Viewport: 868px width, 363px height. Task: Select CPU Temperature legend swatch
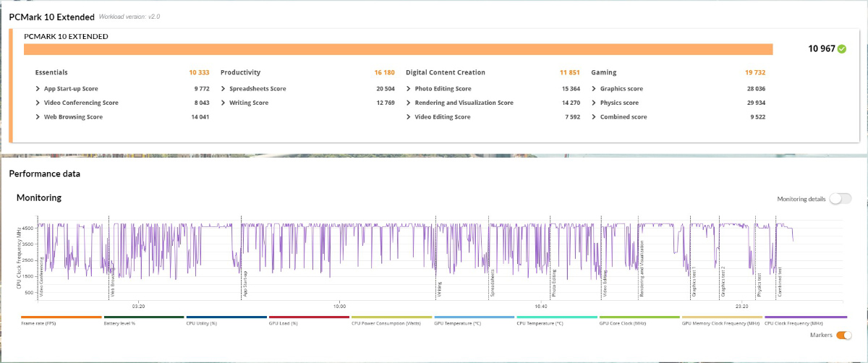[x=556, y=317]
